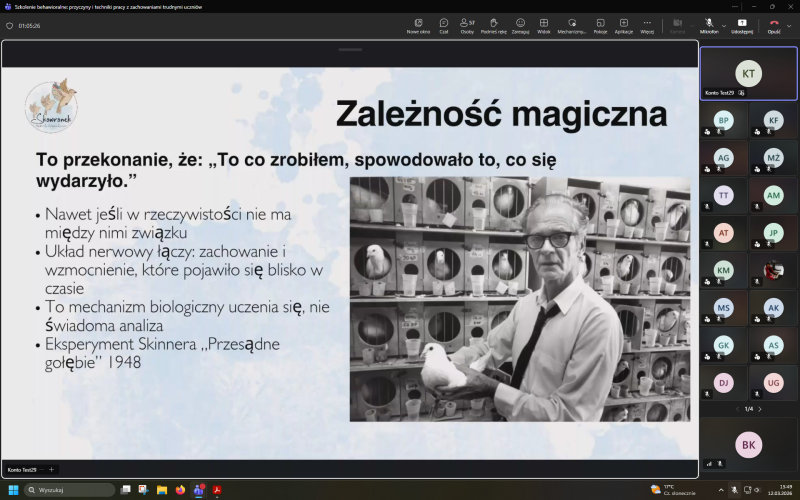Click the Nowe okno pop-out icon
Screen dimensions: 800x500
[418, 24]
